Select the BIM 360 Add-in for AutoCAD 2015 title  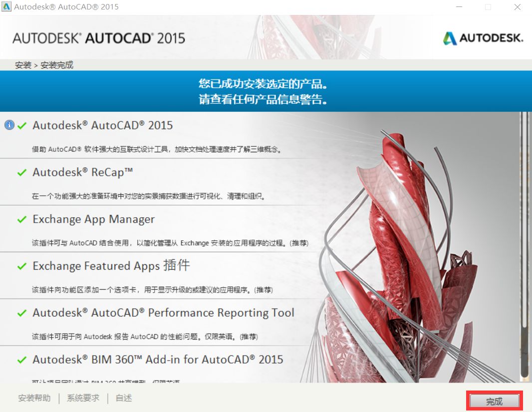(x=158, y=360)
